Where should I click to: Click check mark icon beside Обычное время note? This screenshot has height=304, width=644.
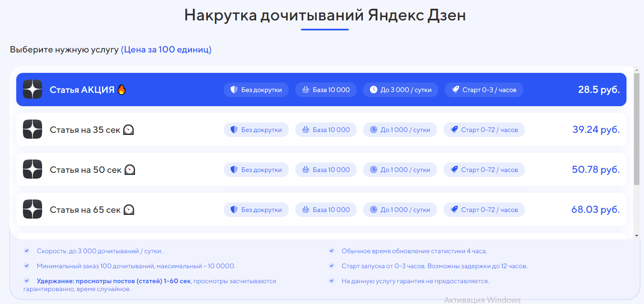tap(332, 251)
